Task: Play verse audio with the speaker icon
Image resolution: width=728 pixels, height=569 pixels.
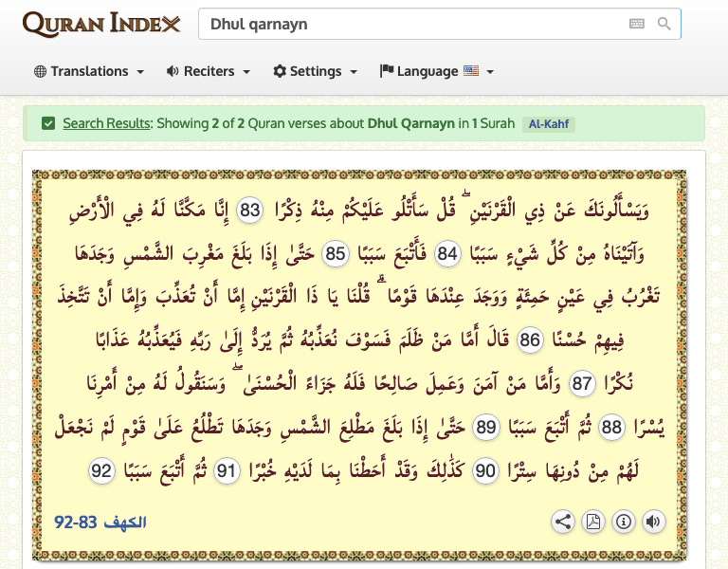Action: point(653,521)
